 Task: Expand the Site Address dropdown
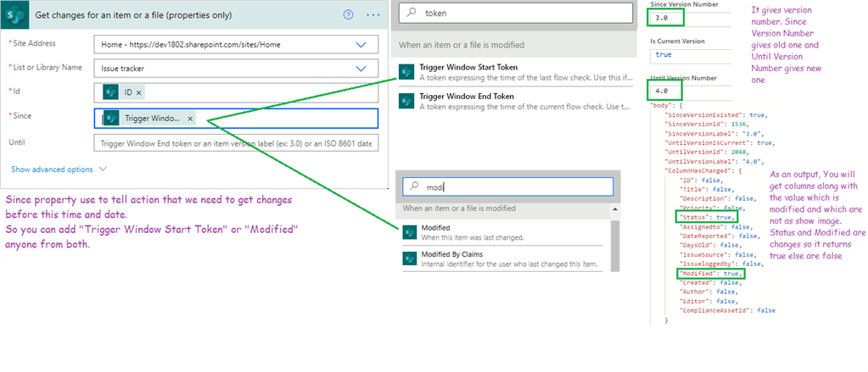tap(361, 45)
